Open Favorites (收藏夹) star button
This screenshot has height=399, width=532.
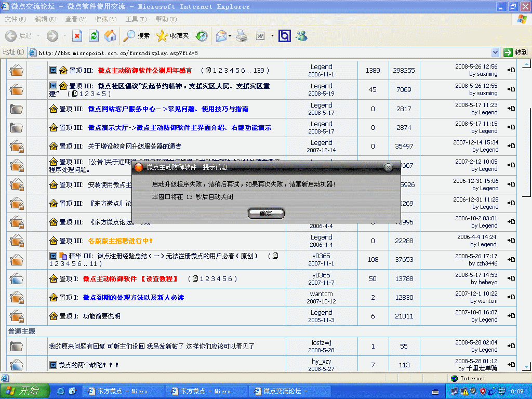click(172, 36)
